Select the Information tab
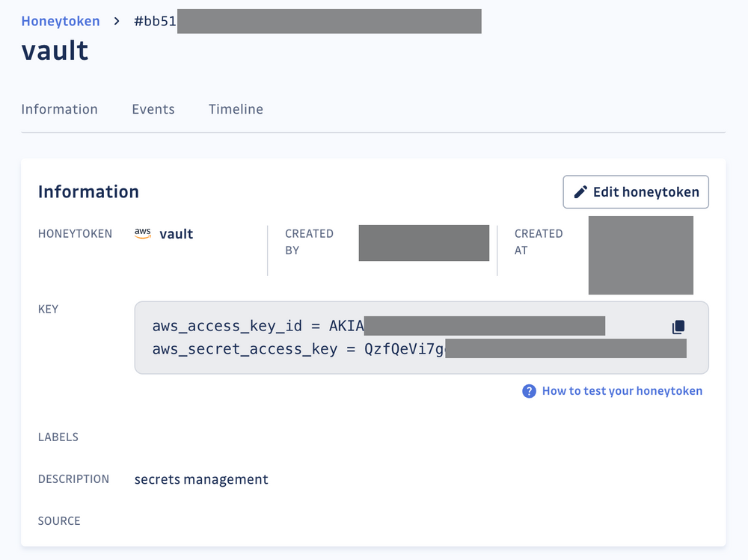Viewport: 748px width, 560px height. pos(60,109)
